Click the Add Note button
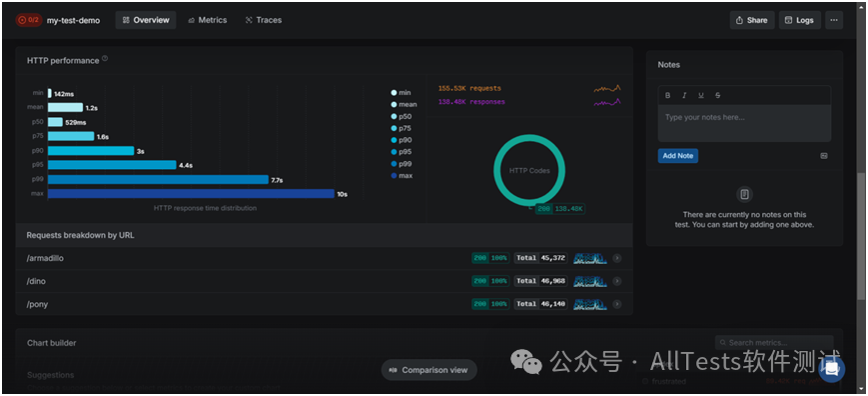The height and width of the screenshot is (396, 868). [678, 156]
